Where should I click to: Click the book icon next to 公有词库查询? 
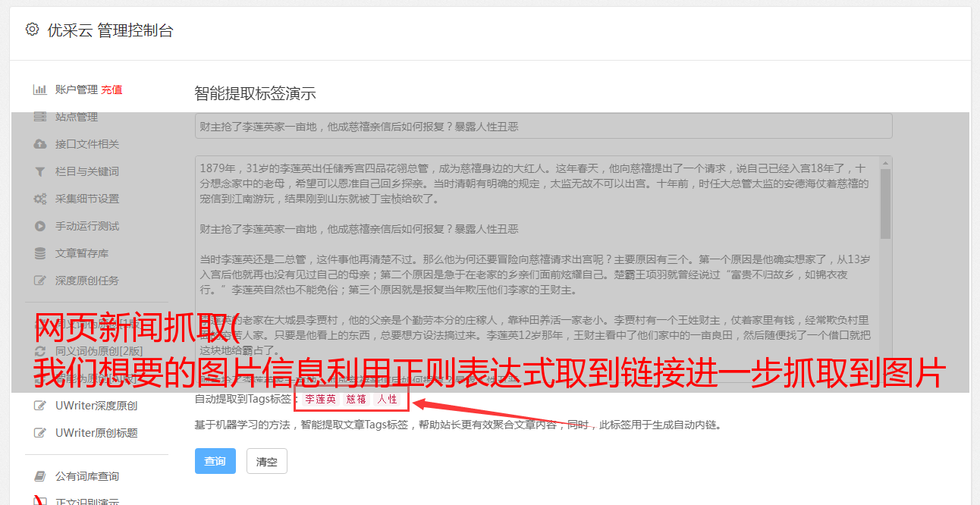pos(40,476)
